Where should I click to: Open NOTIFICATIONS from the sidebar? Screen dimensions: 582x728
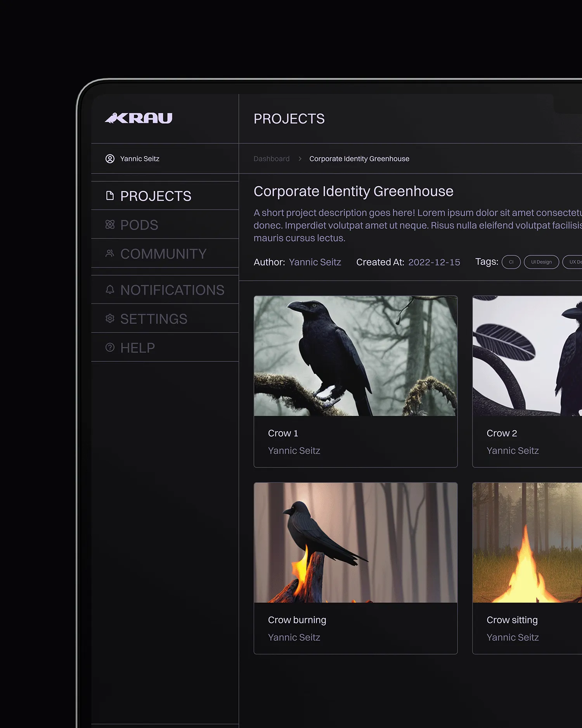172,290
